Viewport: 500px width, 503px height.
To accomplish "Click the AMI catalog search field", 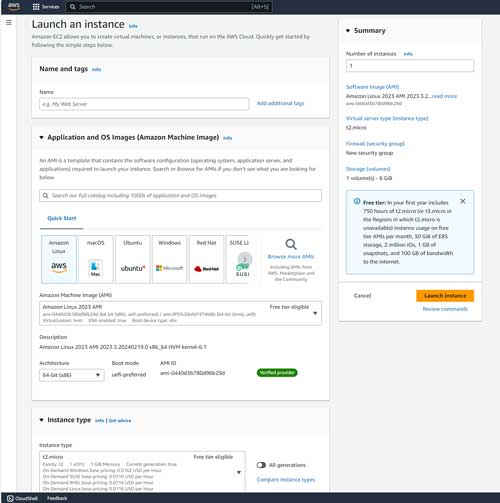I will tap(180, 195).
